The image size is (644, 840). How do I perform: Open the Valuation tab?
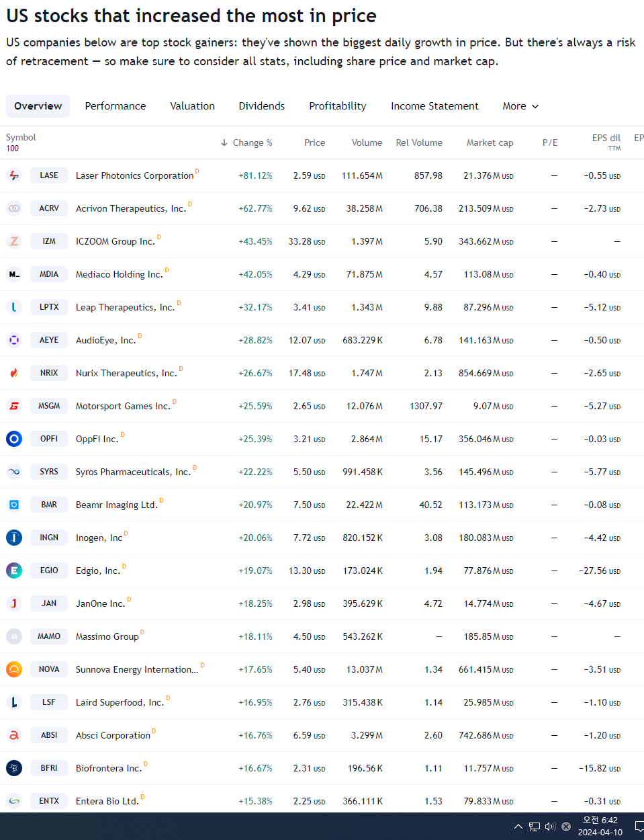click(193, 106)
